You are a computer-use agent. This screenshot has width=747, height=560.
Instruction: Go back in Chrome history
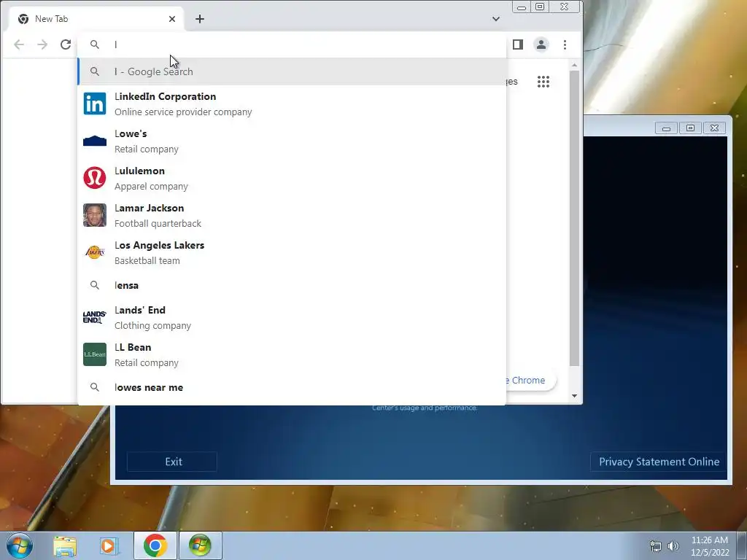click(x=18, y=44)
